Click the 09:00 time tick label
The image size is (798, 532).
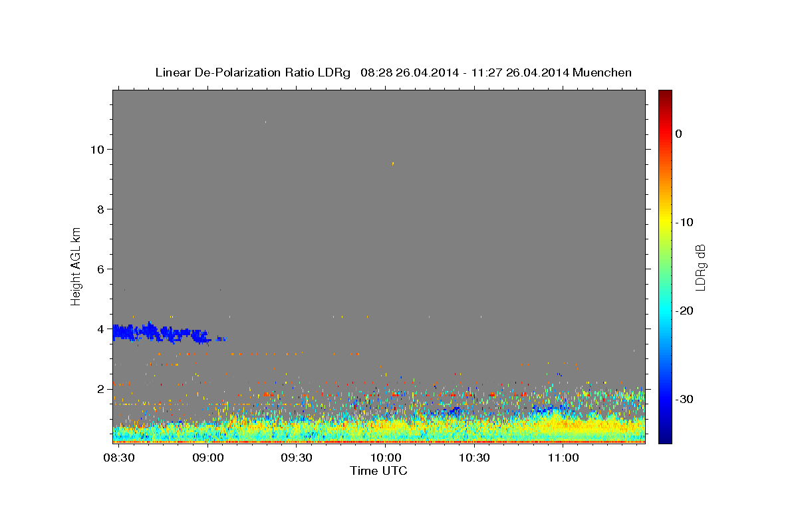[209, 458]
